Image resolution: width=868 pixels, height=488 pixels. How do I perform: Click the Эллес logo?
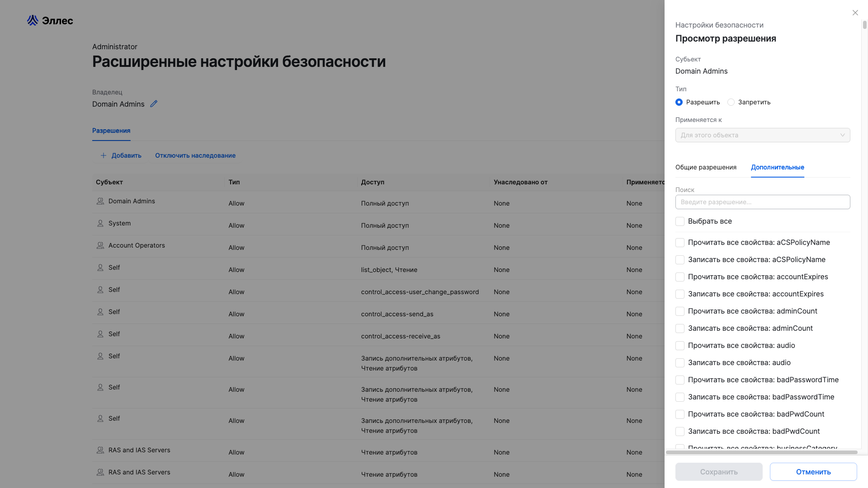50,20
